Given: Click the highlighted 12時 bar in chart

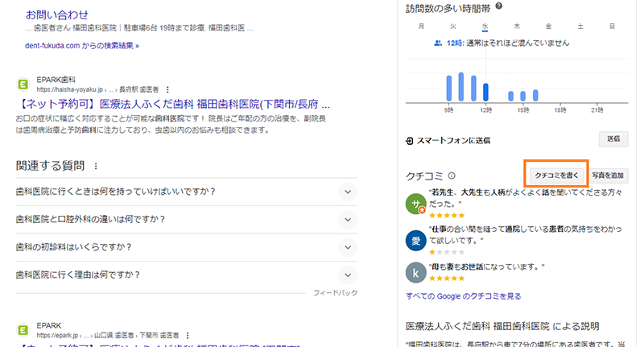Looking at the screenshot, I should 486,92.
